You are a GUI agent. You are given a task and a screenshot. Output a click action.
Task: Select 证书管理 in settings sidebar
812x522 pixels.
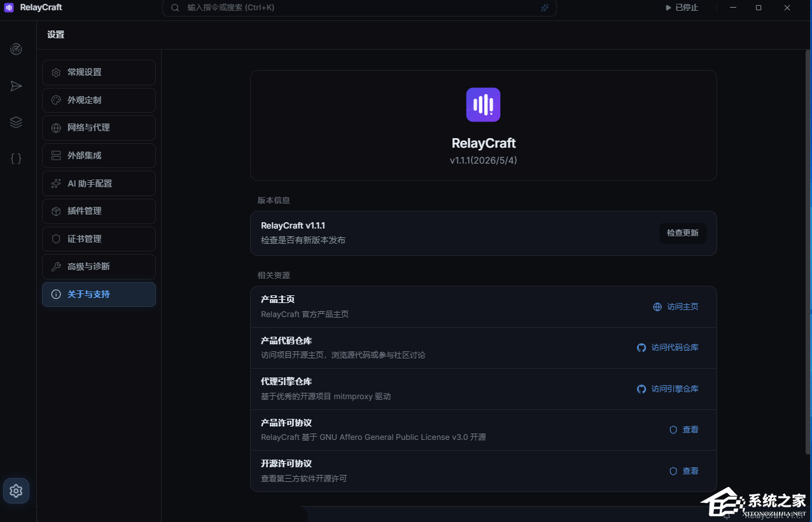(99, 239)
